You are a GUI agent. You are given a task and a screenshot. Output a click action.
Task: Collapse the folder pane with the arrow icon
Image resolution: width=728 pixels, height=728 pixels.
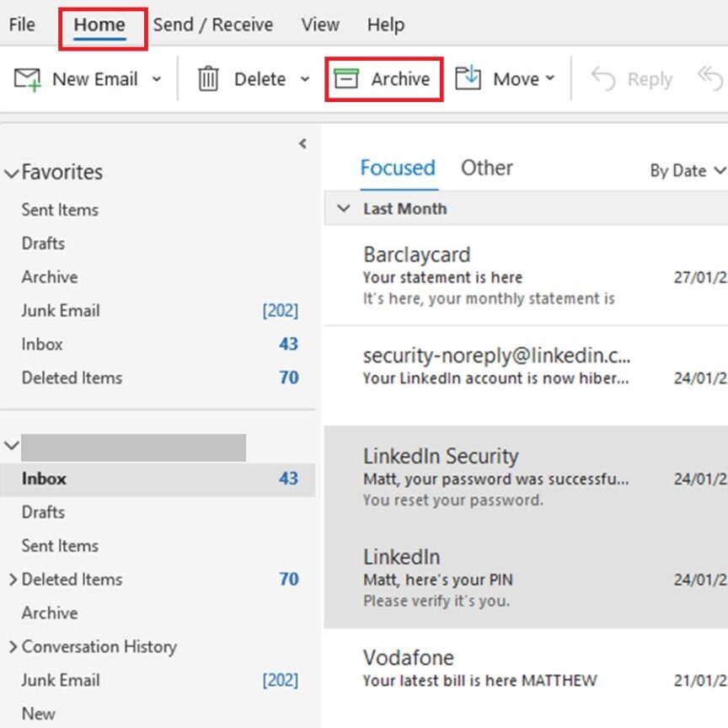pos(302,143)
